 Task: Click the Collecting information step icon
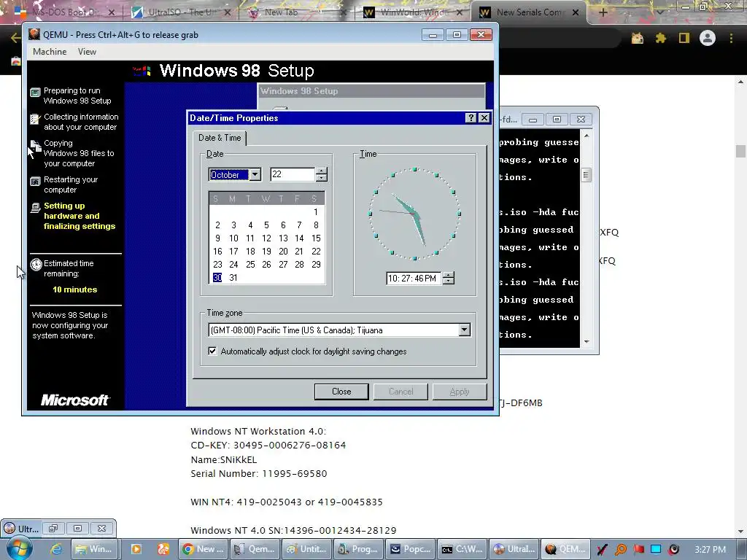pos(35,119)
